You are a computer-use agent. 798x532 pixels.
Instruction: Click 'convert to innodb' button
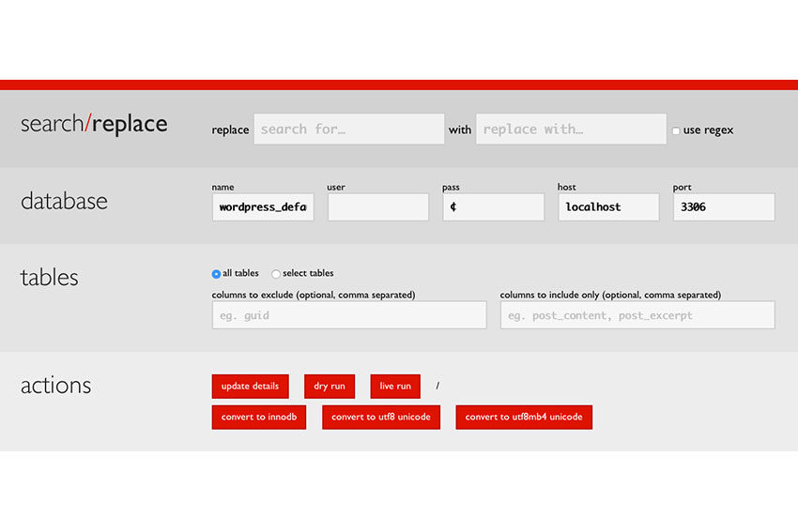[x=259, y=418]
